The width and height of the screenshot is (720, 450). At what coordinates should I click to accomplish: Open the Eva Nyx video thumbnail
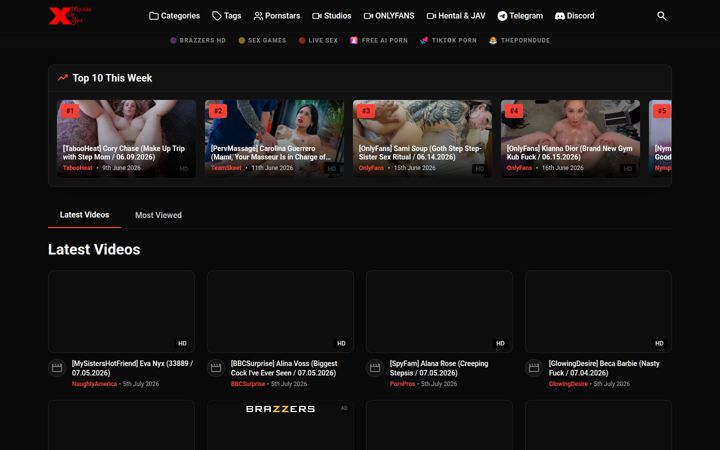point(122,311)
